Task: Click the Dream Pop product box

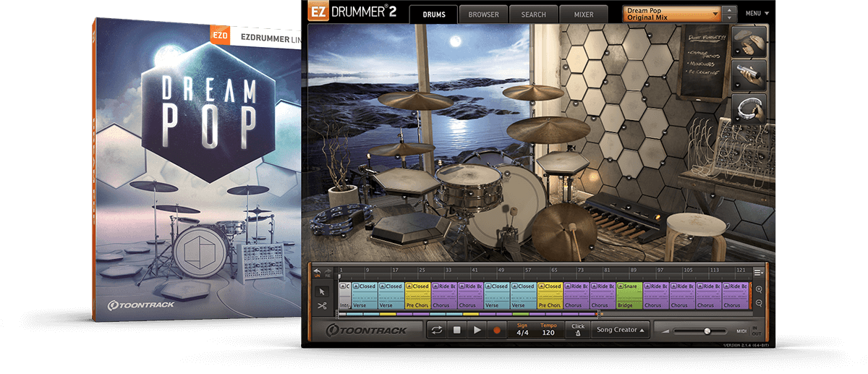Action: 196,171
